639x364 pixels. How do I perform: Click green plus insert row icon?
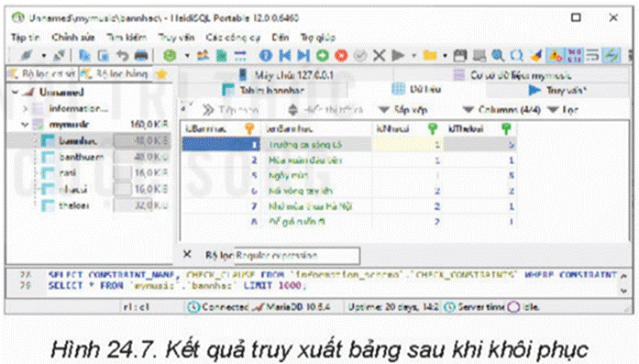(323, 55)
